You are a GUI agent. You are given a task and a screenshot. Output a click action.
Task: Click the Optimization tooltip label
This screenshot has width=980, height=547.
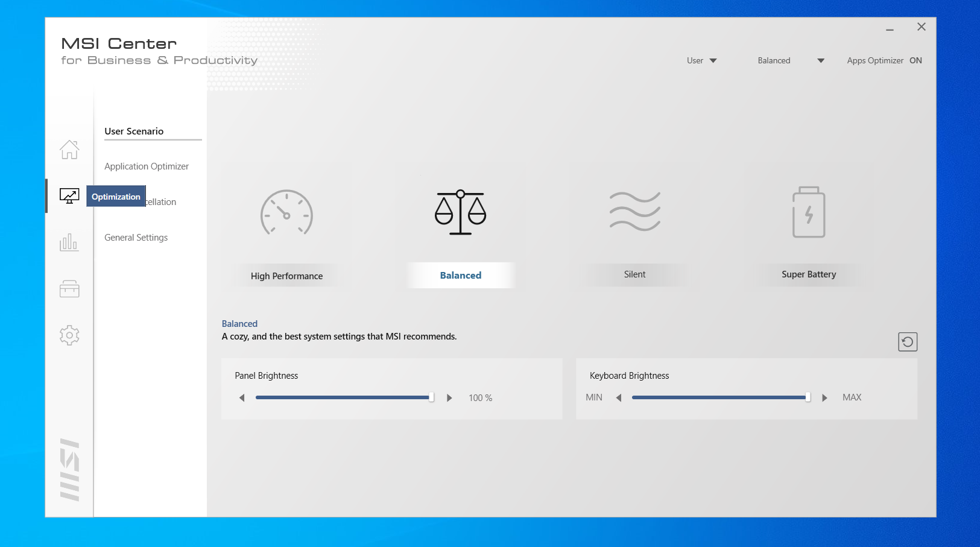[x=116, y=197]
